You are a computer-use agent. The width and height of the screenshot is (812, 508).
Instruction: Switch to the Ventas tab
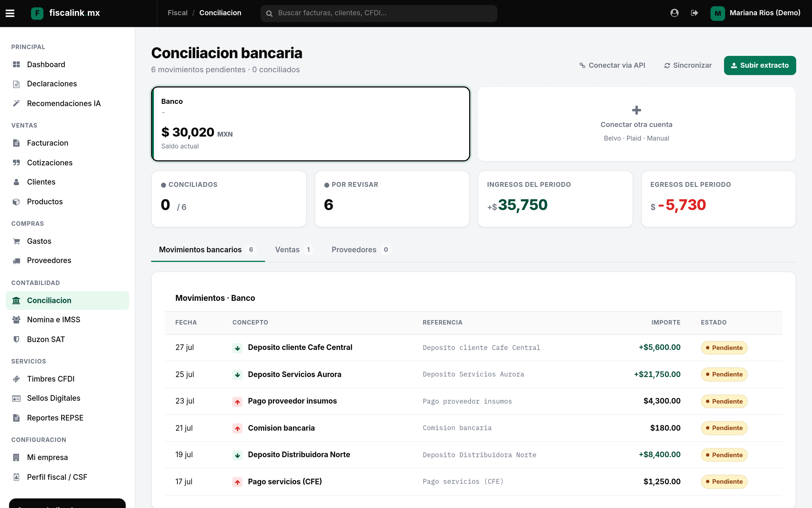coord(294,250)
